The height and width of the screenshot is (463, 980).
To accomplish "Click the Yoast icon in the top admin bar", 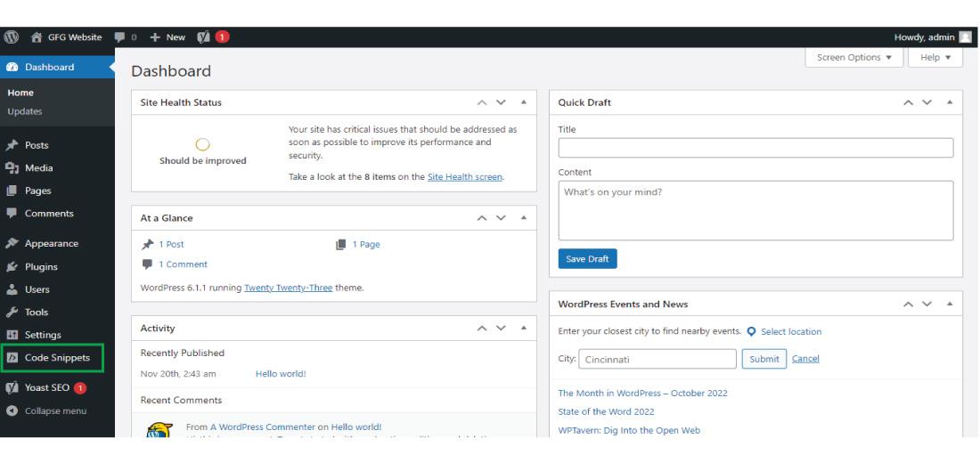I will click(204, 37).
